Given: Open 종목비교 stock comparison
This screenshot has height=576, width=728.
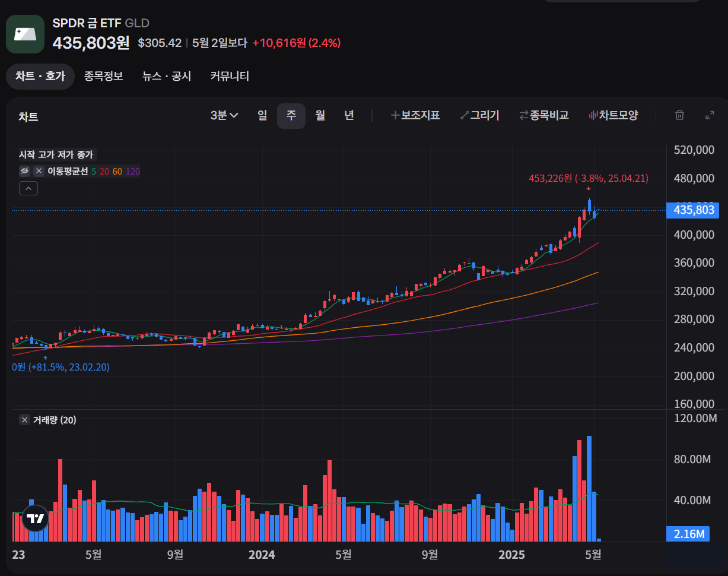Looking at the screenshot, I should pyautogui.click(x=544, y=115).
